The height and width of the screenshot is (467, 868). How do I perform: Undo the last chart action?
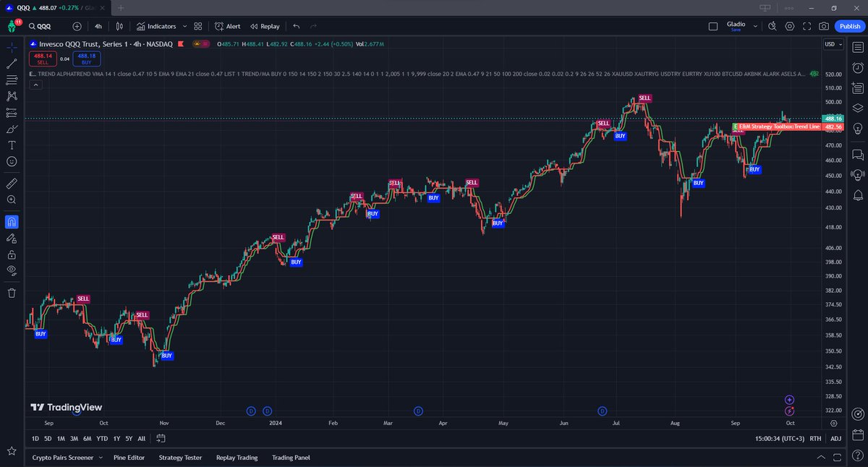296,26
